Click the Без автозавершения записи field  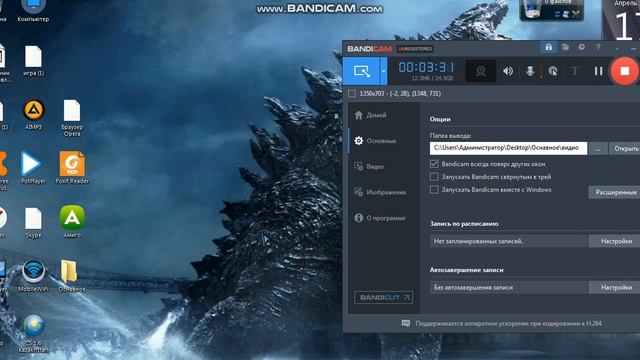509,287
